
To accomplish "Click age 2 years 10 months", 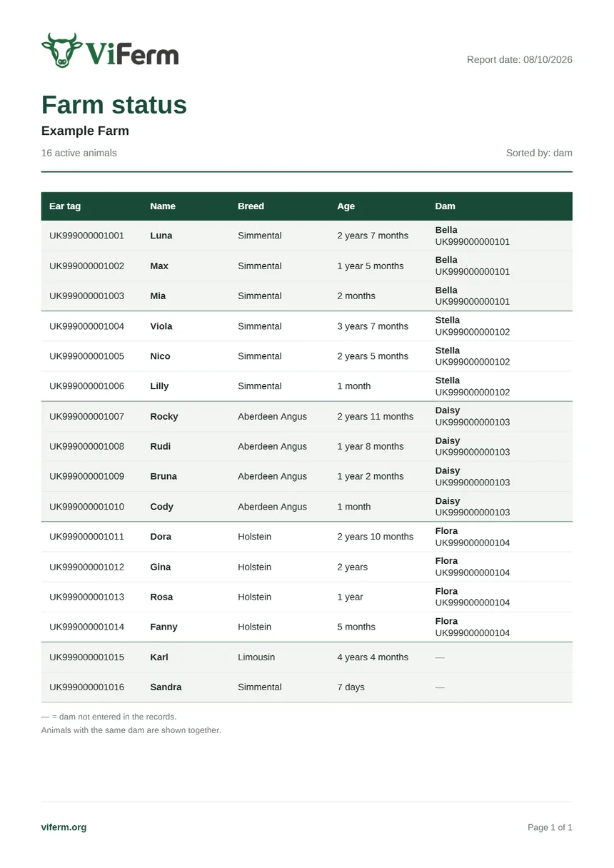I will click(376, 537).
